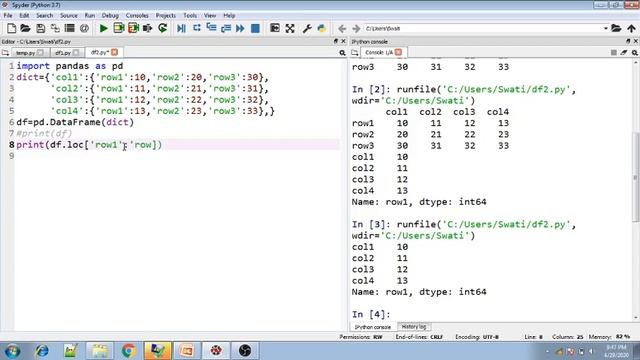Open the editor pane options magnifier icon
This screenshot has width=640, height=360.
[x=342, y=53]
